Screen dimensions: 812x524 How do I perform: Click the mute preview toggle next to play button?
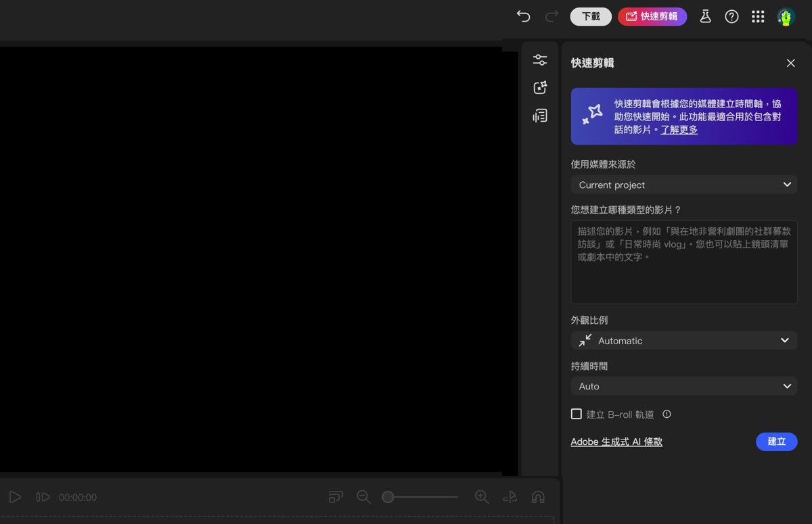pyautogui.click(x=43, y=497)
